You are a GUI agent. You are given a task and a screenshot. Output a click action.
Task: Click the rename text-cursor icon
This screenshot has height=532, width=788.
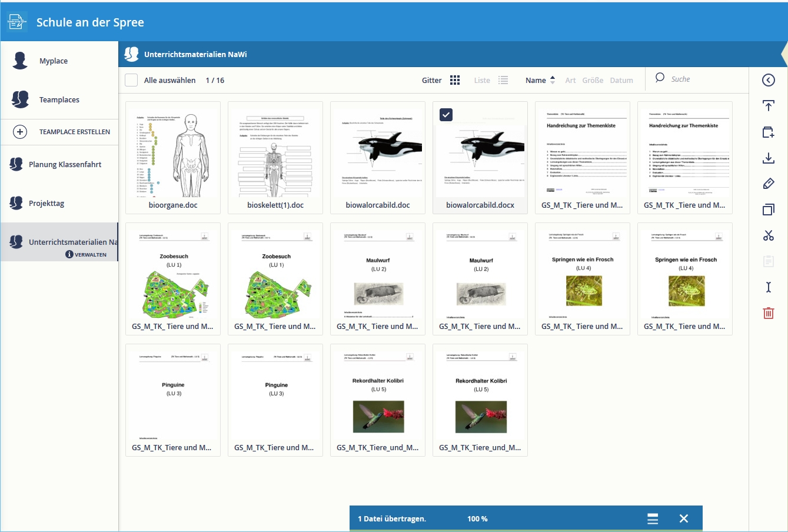tap(768, 287)
